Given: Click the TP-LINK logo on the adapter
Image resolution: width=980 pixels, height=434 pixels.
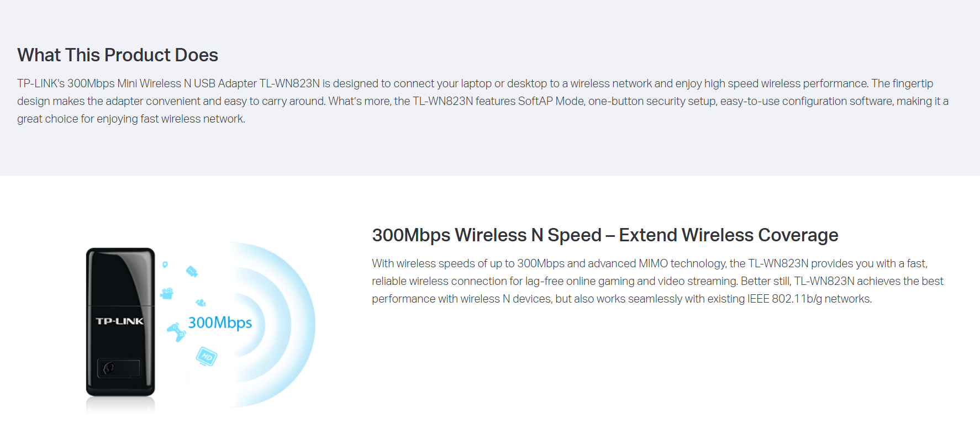Looking at the screenshot, I should [119, 321].
